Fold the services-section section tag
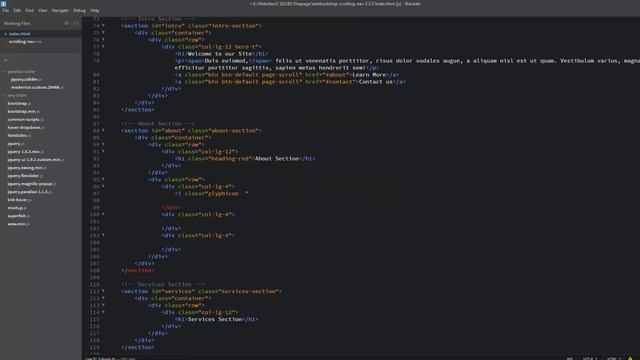Screen dimensions: 640x360 [x=103, y=291]
